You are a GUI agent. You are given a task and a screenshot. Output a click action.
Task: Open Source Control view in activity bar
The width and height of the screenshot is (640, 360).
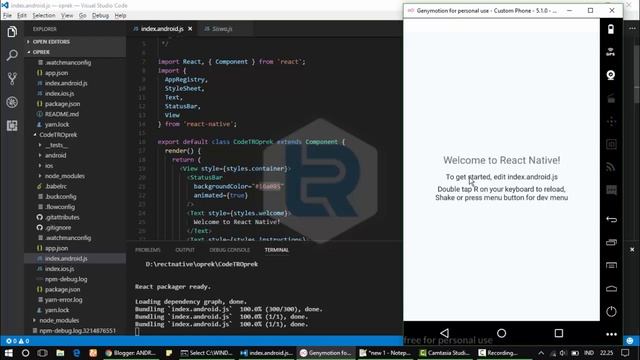12,78
